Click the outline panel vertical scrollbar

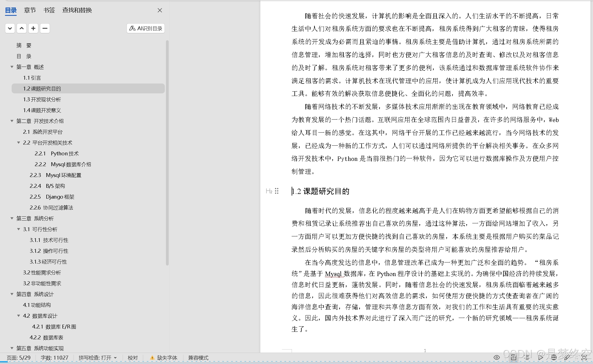coord(167,153)
